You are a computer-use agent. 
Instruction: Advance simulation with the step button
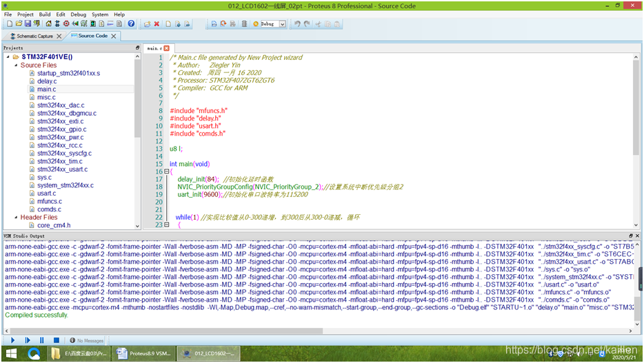28,340
